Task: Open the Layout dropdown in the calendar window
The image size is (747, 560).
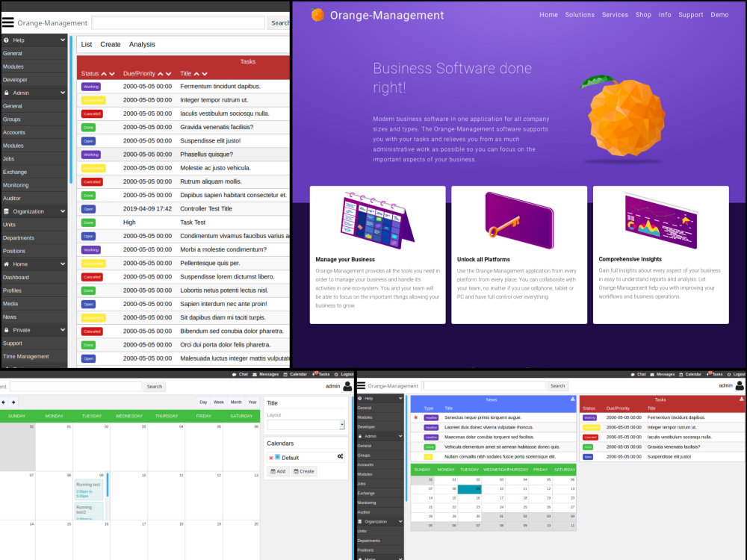Action: point(306,425)
